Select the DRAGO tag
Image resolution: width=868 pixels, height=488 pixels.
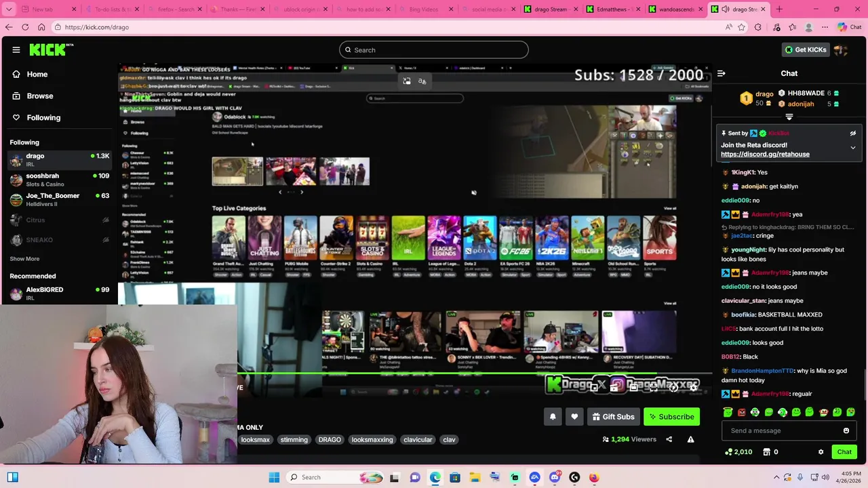[330, 440]
